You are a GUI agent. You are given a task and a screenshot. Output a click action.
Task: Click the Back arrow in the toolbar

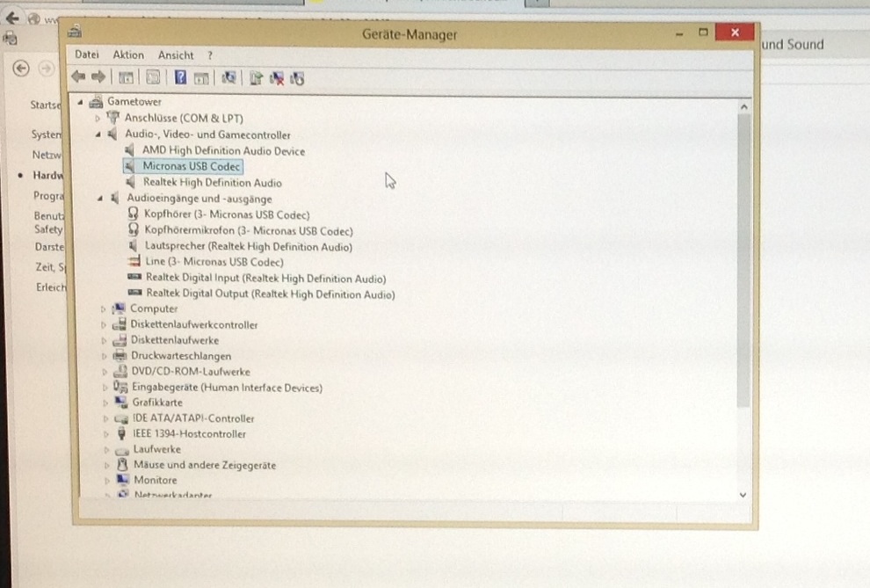(78, 77)
